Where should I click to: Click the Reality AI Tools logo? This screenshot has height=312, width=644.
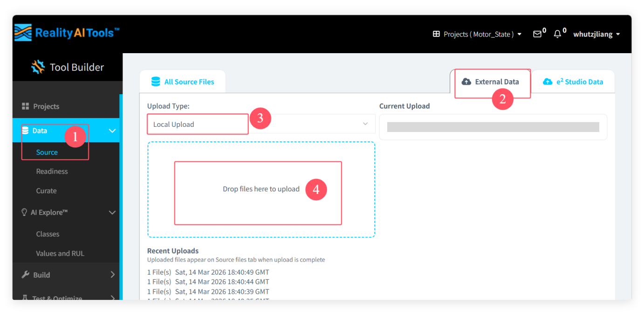pos(67,33)
